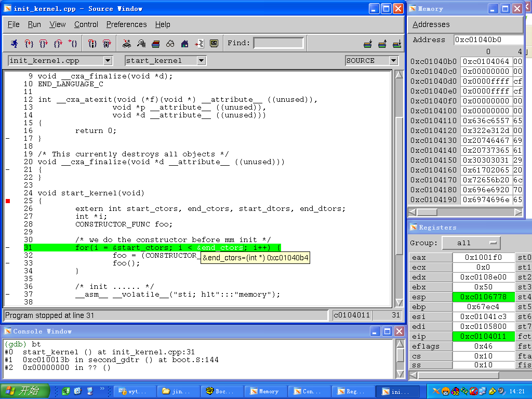532x399 pixels.
Task: Click the Find input field
Action: click(278, 43)
